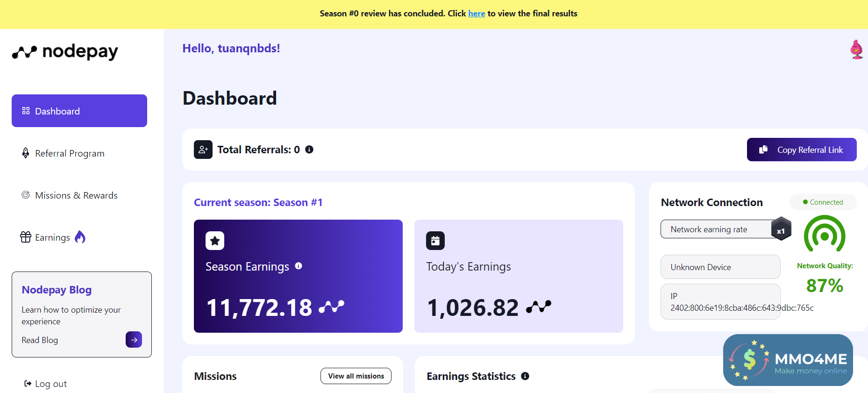Open Missions & Rewards section
This screenshot has width=868, height=393.
pos(76,195)
